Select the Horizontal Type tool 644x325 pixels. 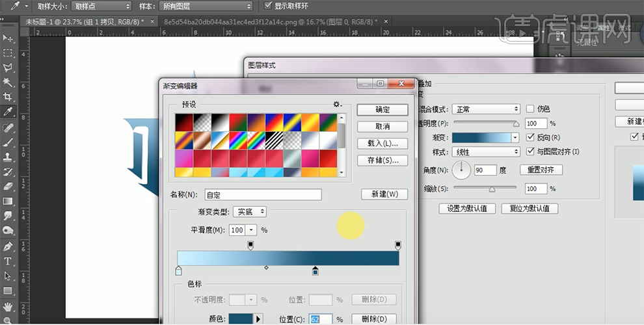pyautogui.click(x=8, y=261)
